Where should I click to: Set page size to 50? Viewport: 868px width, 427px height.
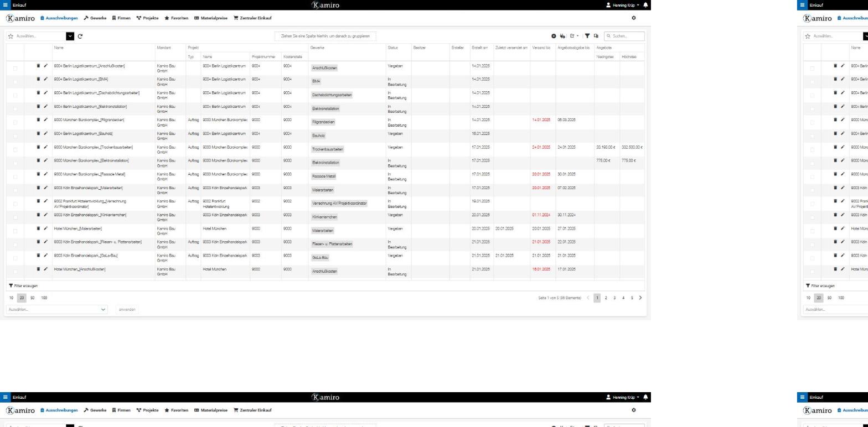pyautogui.click(x=32, y=298)
